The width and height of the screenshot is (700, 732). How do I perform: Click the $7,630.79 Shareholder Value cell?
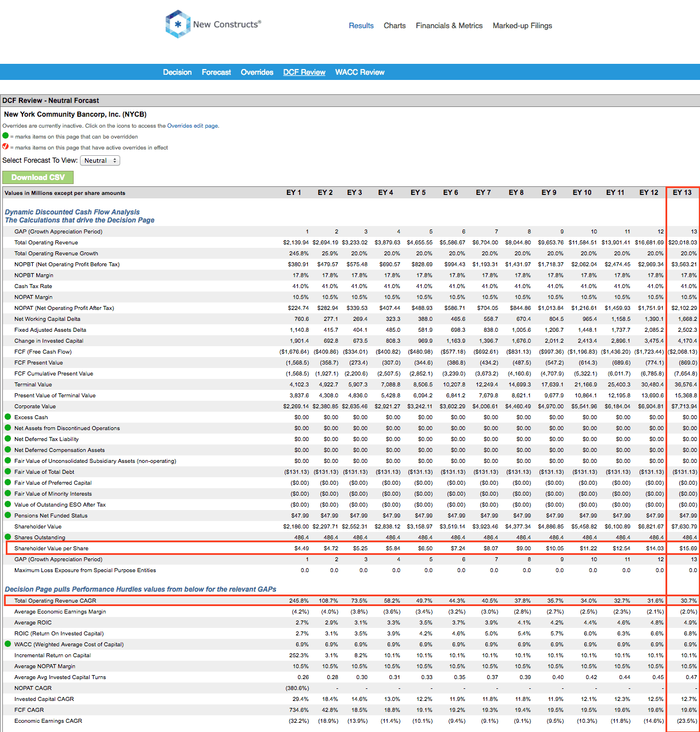pos(684,526)
